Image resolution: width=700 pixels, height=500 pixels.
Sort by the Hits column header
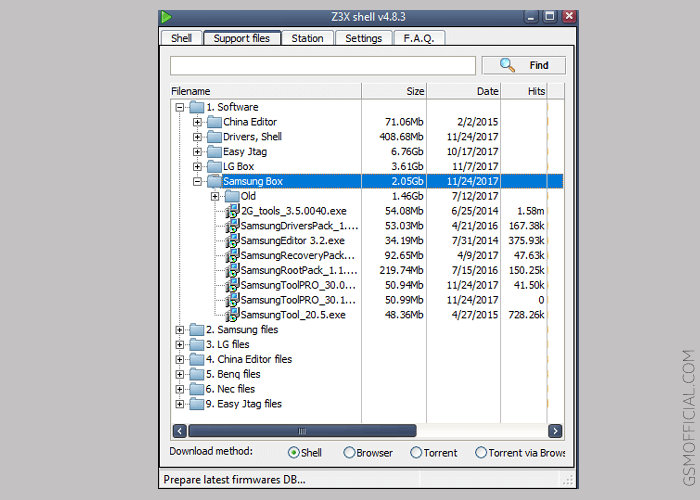pos(524,91)
